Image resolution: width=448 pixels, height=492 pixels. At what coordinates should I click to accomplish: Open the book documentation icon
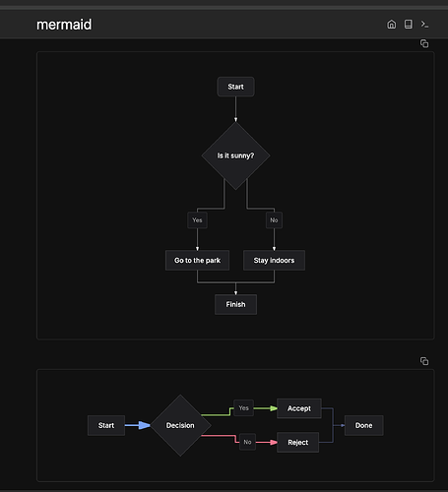(408, 25)
